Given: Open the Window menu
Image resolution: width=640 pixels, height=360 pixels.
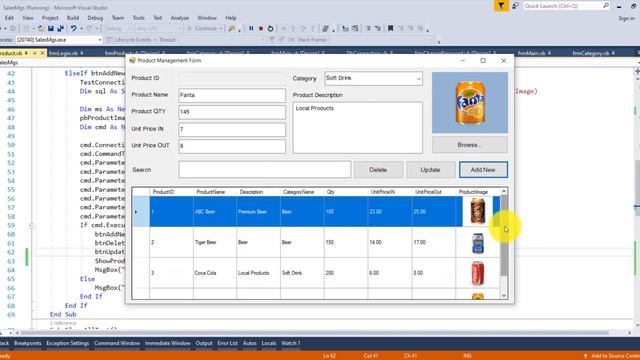Looking at the screenshot, I should point(207,18).
